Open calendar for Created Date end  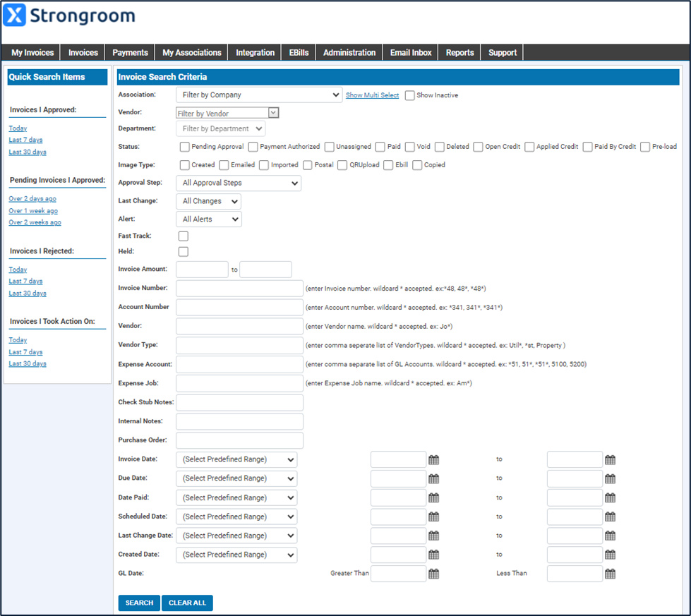click(610, 555)
